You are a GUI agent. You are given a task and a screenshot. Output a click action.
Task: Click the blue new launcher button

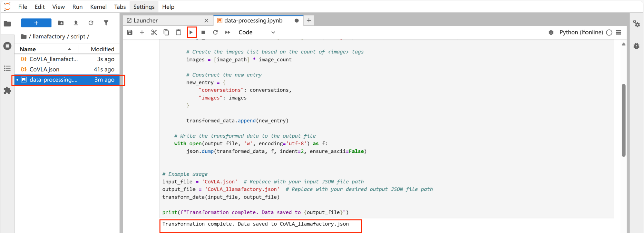point(36,23)
